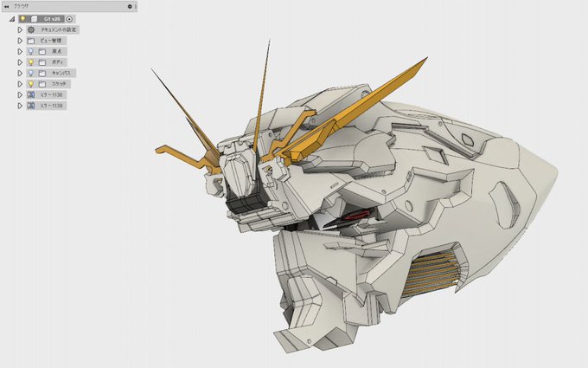Select the G1 v25 root component name

click(x=52, y=19)
